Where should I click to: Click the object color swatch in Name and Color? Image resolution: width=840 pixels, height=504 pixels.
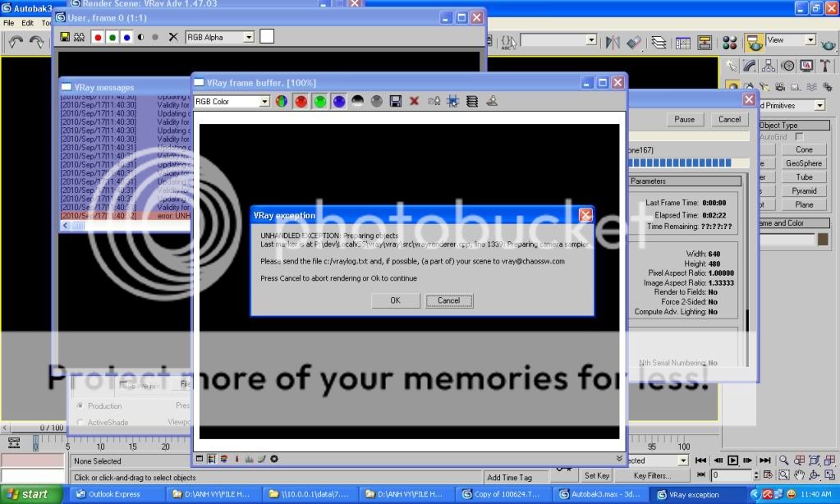(x=823, y=239)
